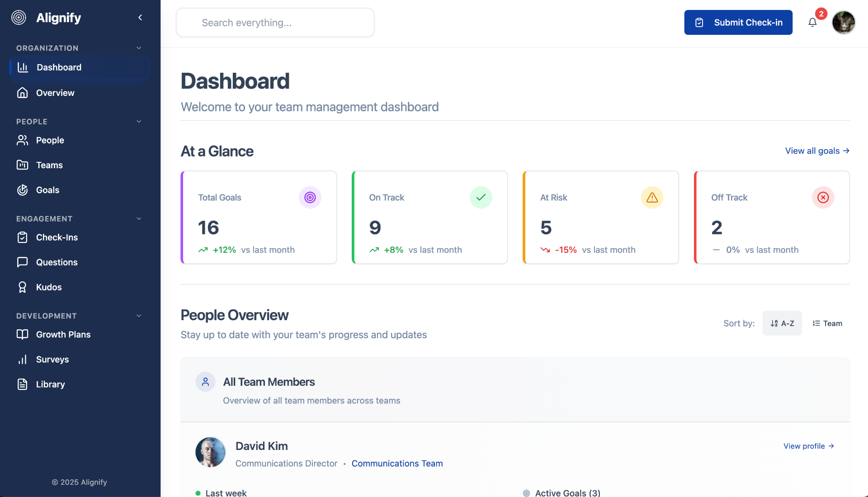
Task: Collapse the ORGANIZATION section
Action: pyautogui.click(x=139, y=47)
